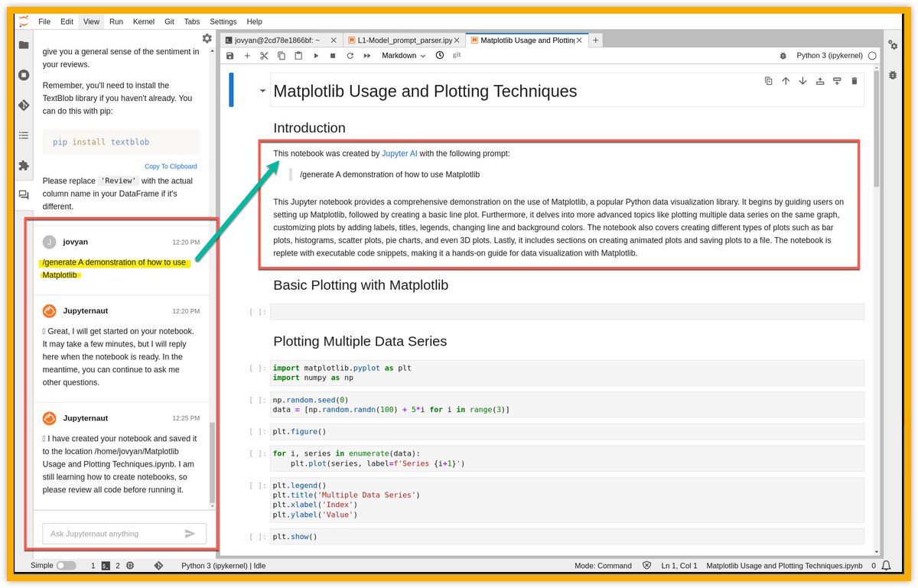Open a new launcher with the plus tab button
Screen dimensions: 918x588
pyautogui.click(x=596, y=40)
